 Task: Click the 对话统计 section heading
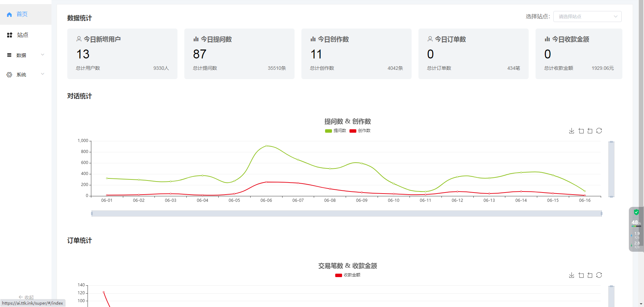point(80,96)
